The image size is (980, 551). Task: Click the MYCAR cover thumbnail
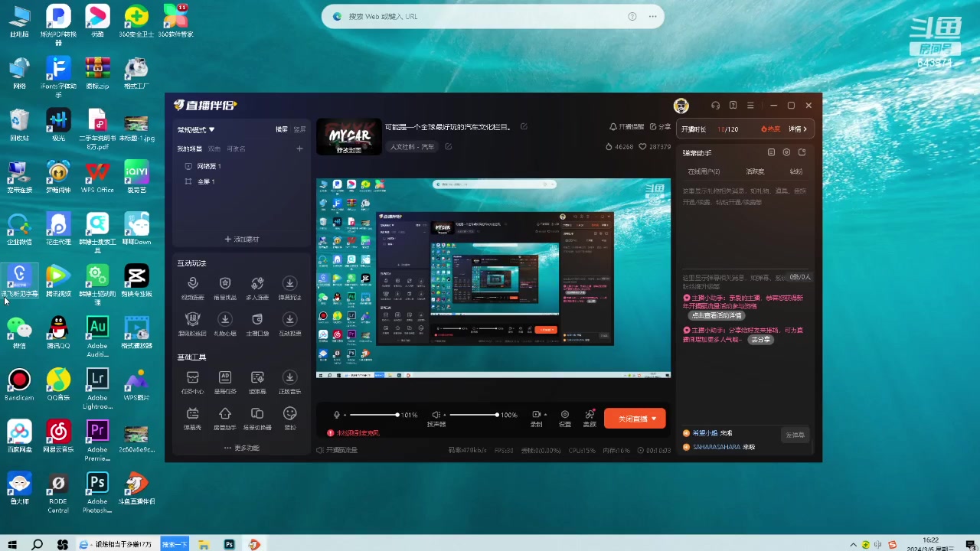pos(349,137)
